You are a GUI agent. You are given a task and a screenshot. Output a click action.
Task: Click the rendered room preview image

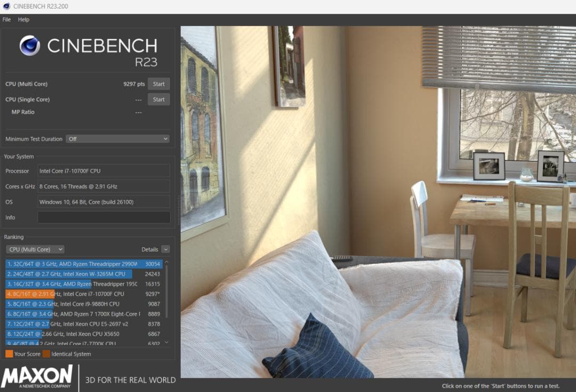coord(378,202)
